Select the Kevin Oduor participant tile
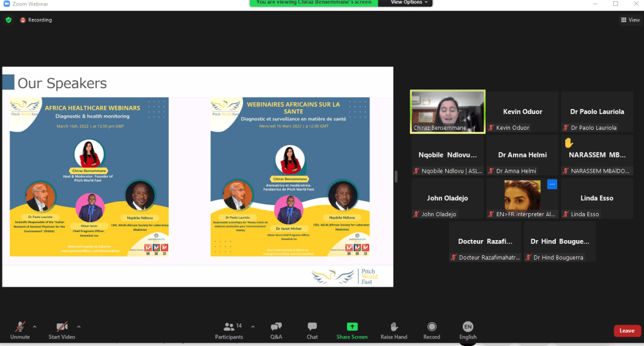Viewport: 644px width, 346px height. point(523,112)
